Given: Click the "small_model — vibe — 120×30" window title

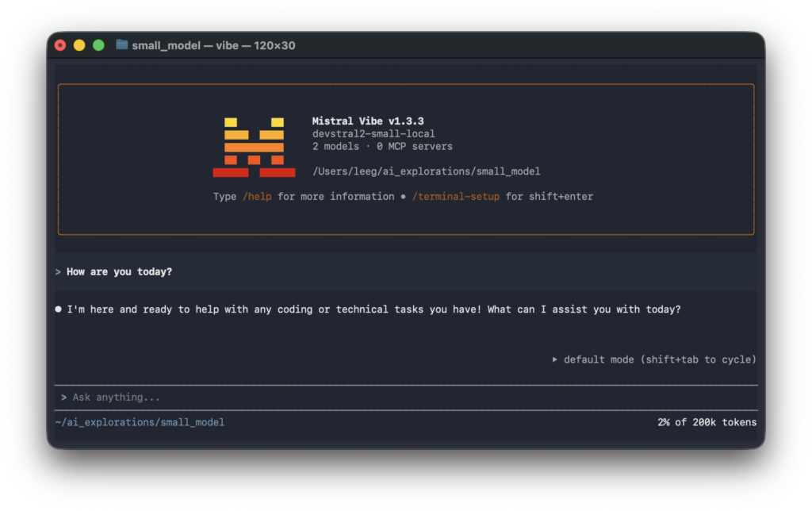Looking at the screenshot, I should tap(213, 45).
